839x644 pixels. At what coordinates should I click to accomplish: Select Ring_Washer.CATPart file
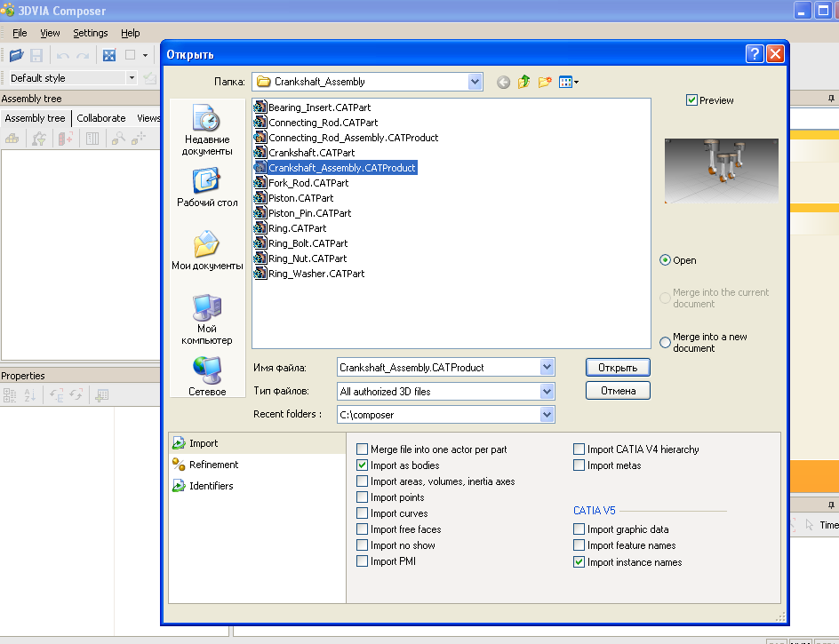310,274
